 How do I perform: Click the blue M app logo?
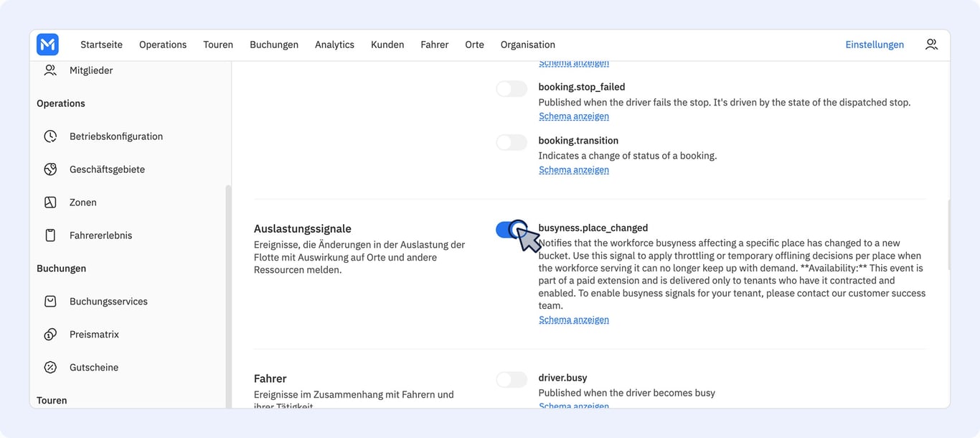click(47, 45)
